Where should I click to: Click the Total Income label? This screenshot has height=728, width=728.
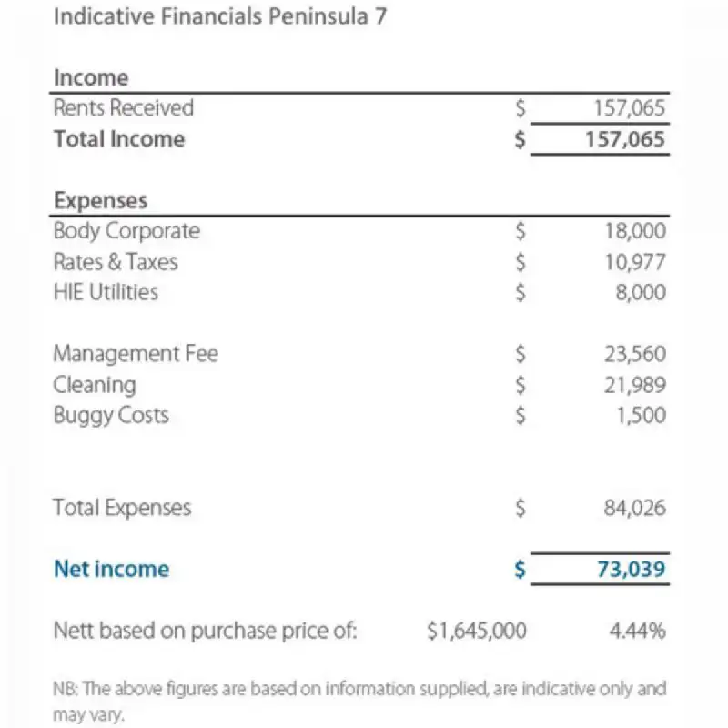(x=119, y=139)
